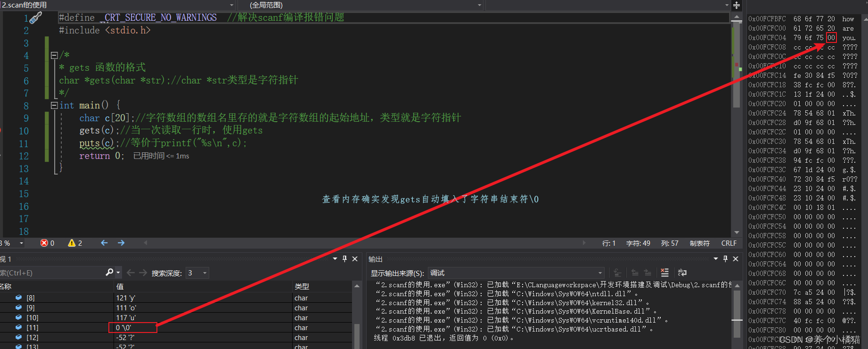Click the value 111 'o' cell
The image size is (868, 349).
[x=204, y=307]
